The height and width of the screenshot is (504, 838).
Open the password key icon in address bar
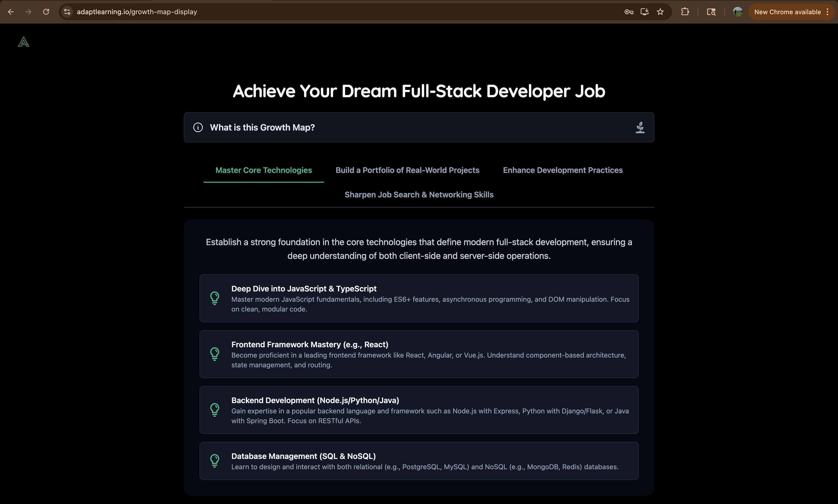628,12
